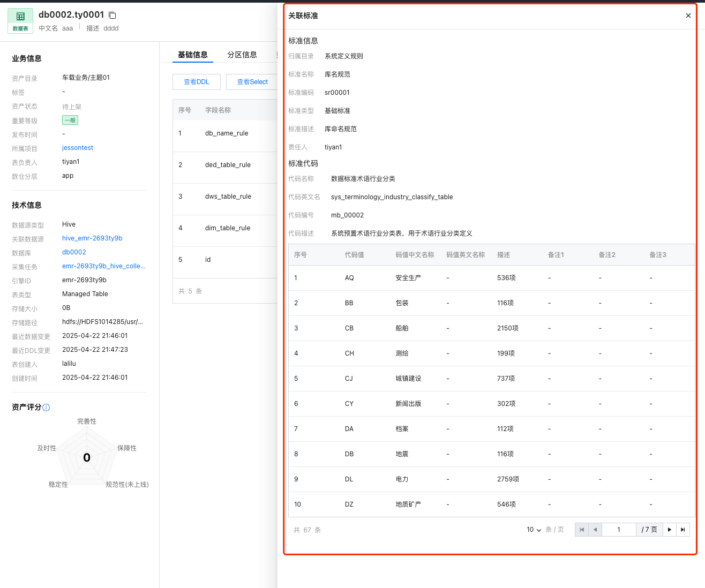Open the hive_emr-2693ty9b data source link
Screen dimensions: 705x588
coord(92,238)
